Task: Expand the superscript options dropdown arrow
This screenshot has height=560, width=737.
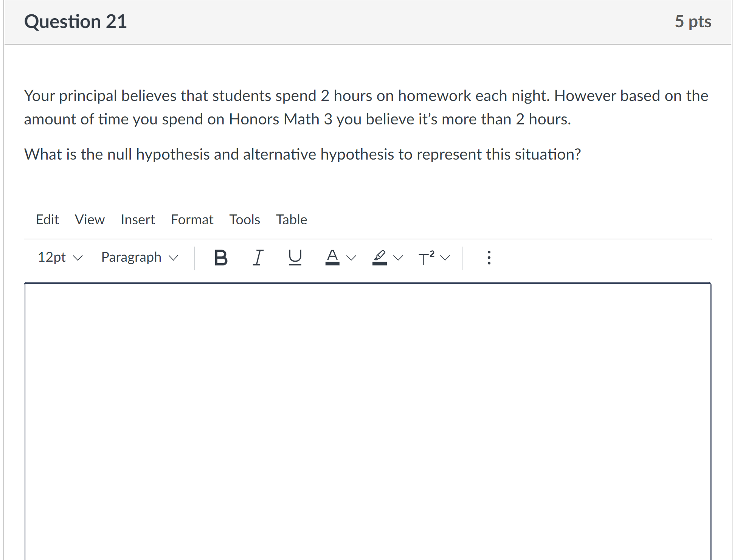Action: [x=445, y=258]
